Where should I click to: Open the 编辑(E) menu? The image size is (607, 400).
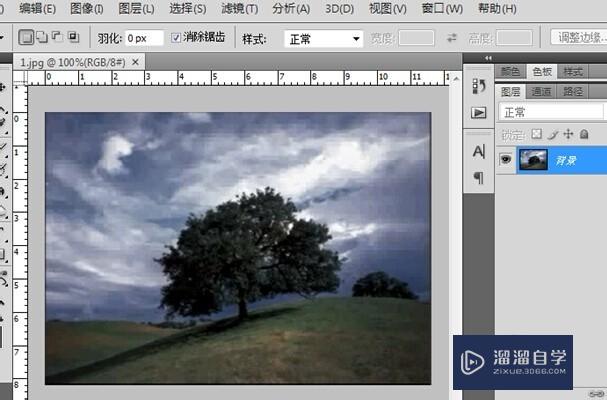tap(38, 9)
